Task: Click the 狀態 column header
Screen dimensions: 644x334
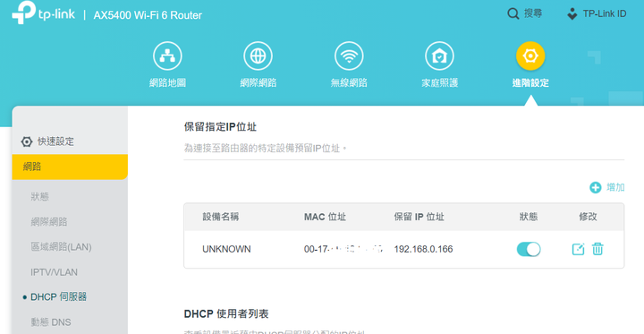Action: (529, 217)
